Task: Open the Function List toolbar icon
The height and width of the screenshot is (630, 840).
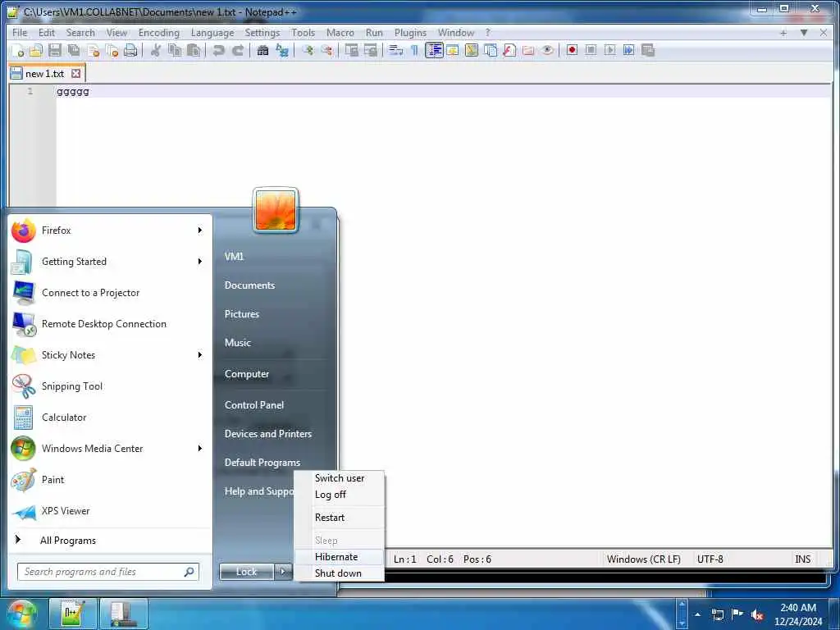Action: 509,50
